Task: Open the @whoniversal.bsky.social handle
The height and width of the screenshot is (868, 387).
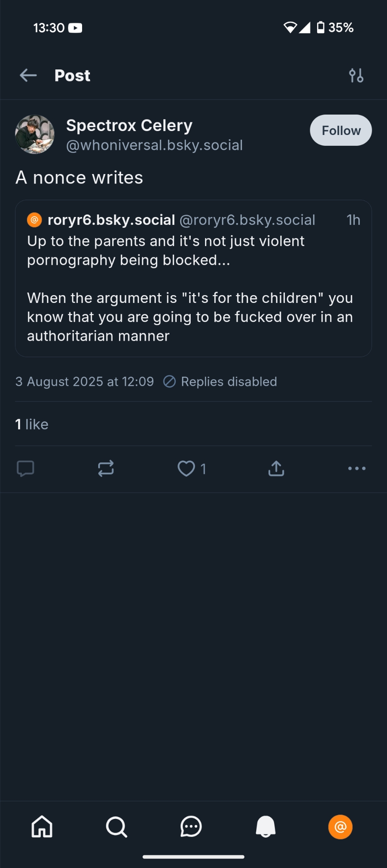Action: (x=154, y=145)
